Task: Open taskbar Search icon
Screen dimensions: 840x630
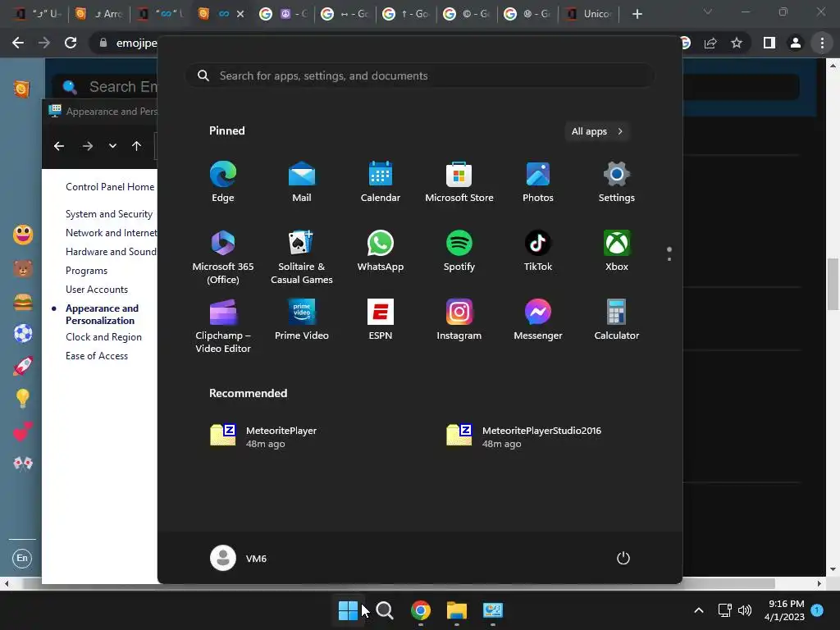Action: 385,610
